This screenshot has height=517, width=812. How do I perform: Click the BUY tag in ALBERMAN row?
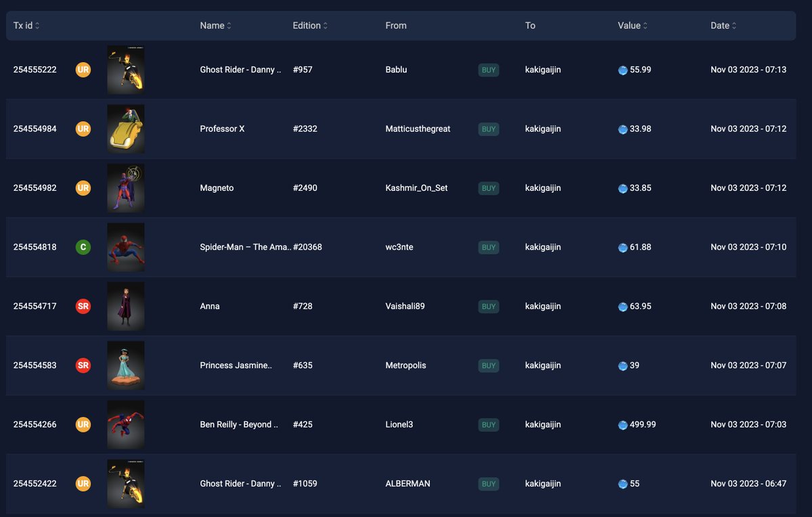[x=489, y=484]
